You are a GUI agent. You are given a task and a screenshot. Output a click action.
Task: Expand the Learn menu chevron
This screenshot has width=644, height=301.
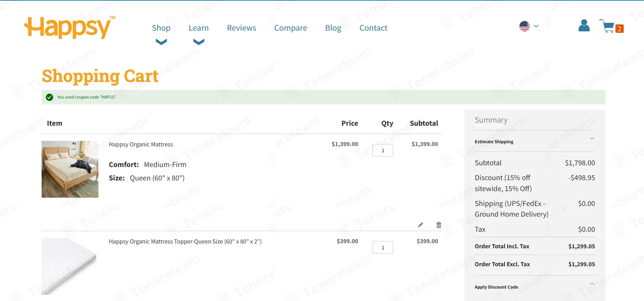[x=198, y=42]
